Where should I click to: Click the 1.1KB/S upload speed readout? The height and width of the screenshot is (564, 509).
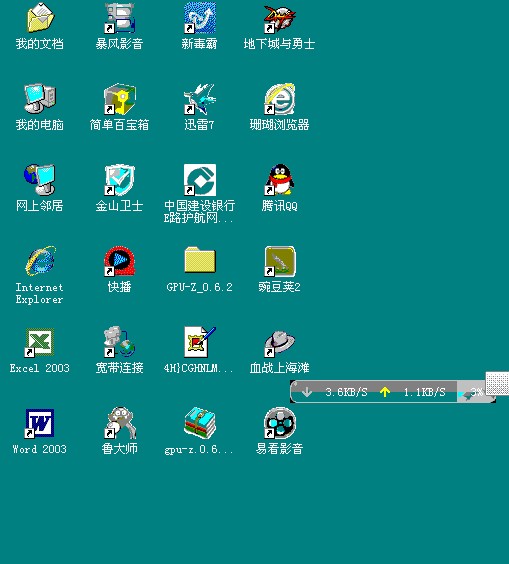point(424,392)
